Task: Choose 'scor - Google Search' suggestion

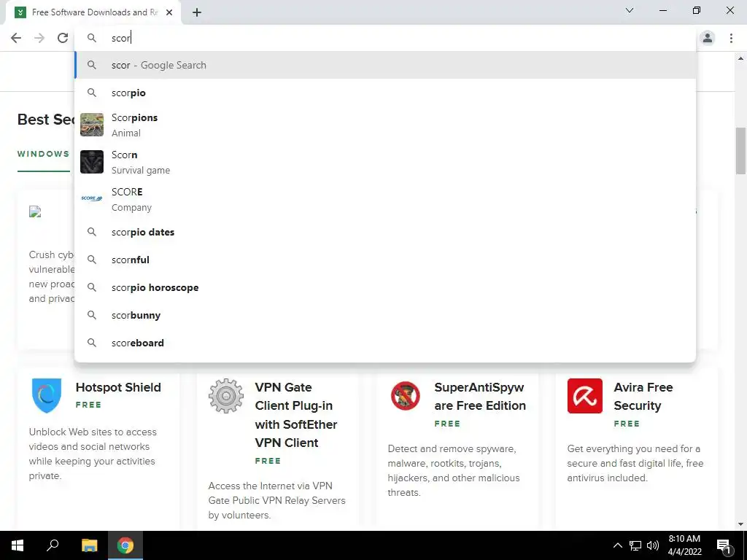Action: (x=385, y=65)
